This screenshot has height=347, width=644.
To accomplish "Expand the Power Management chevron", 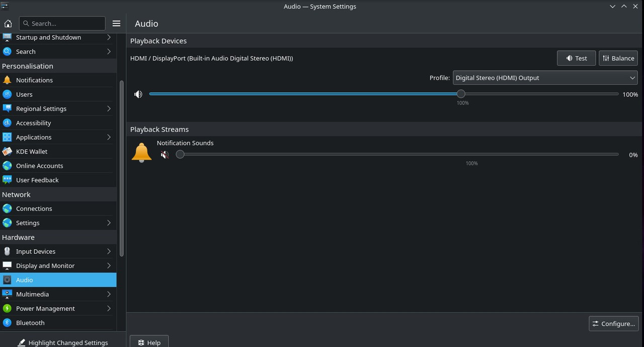I will 109,308.
